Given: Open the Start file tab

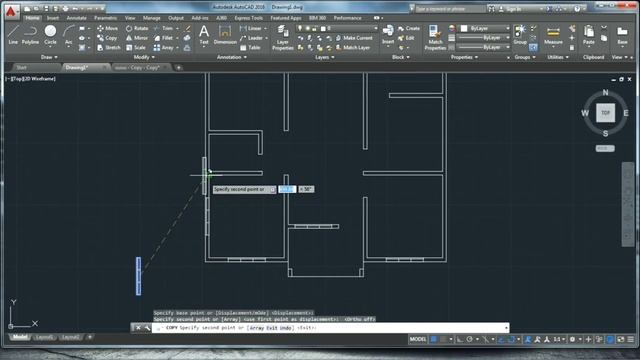Looking at the screenshot, I should (x=22, y=67).
